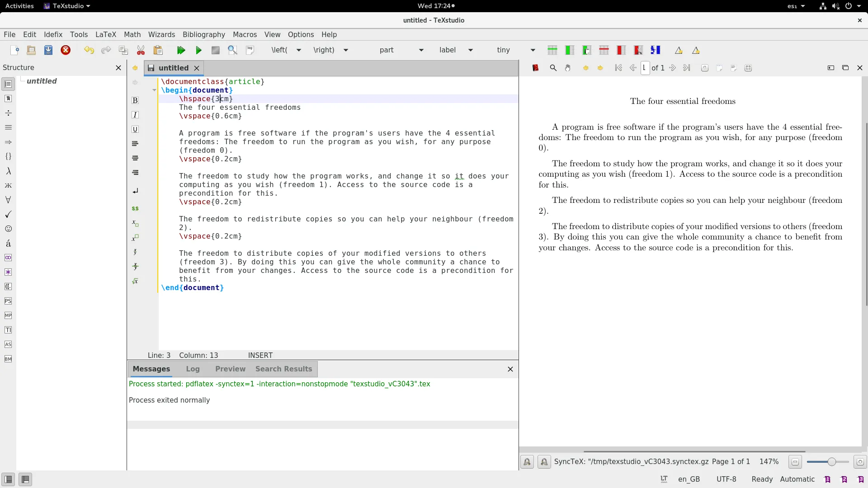Open the Wizards menu
Viewport: 868px width, 488px height.
pos(161,34)
